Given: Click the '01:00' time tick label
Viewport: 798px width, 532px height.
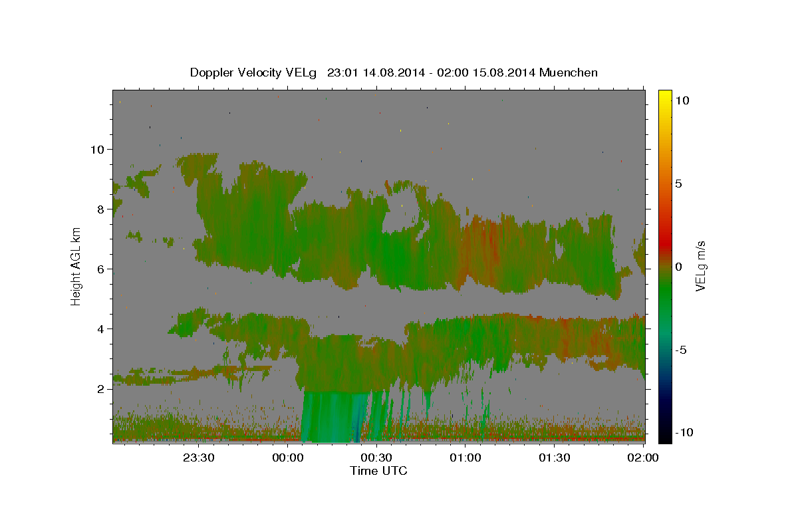Looking at the screenshot, I should (x=465, y=458).
